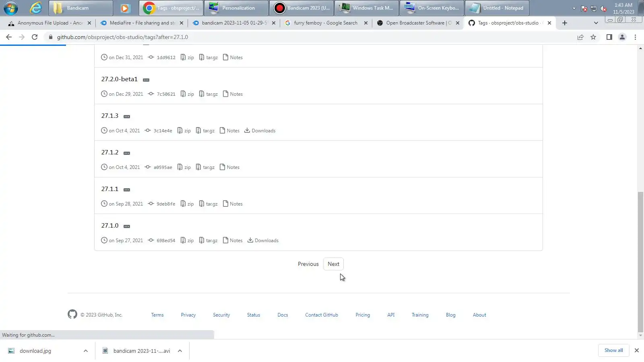Viewport: 644px width, 362px height.
Task: Open Notes for tag 27.1.1
Action: click(x=233, y=204)
